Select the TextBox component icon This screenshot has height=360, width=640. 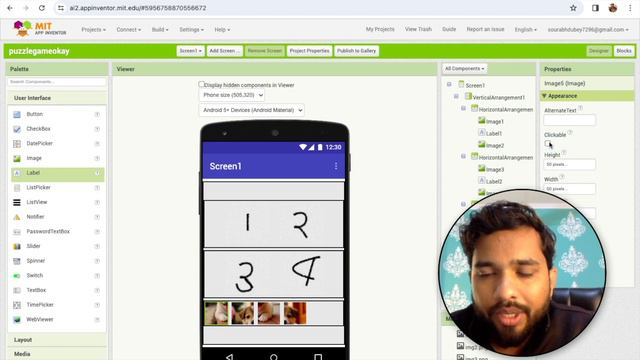[x=17, y=290]
